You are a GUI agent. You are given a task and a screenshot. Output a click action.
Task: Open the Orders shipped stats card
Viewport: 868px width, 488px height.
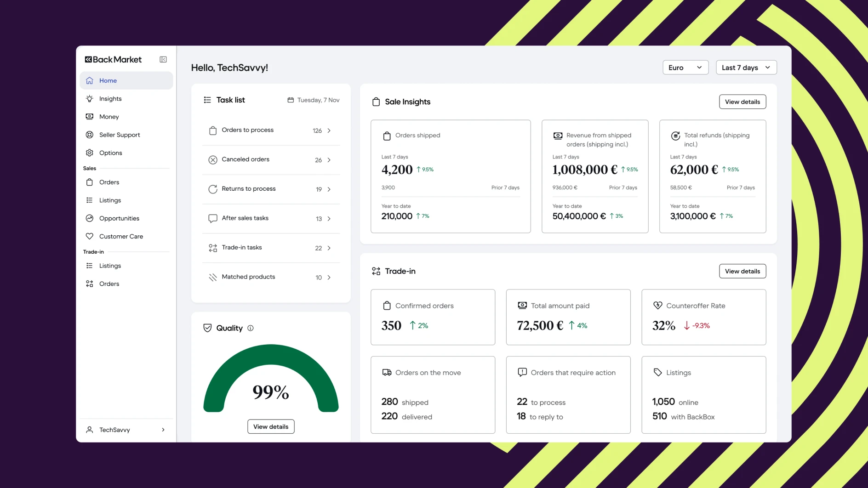451,176
